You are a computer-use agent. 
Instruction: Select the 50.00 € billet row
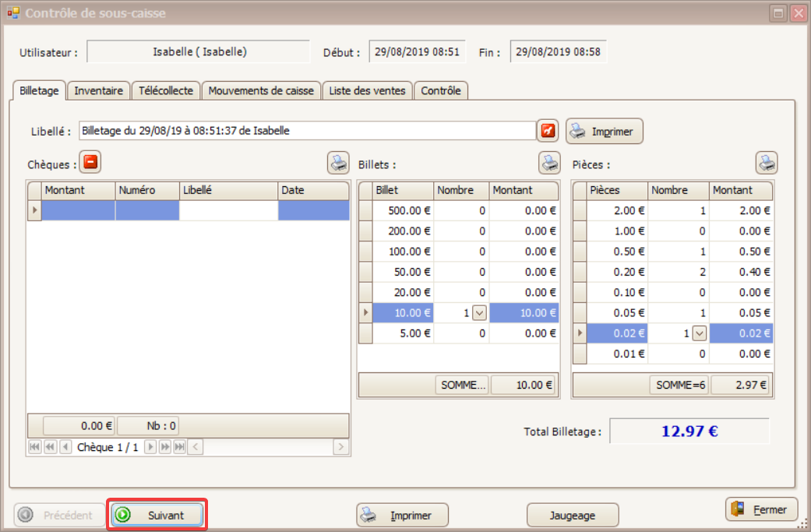click(459, 272)
